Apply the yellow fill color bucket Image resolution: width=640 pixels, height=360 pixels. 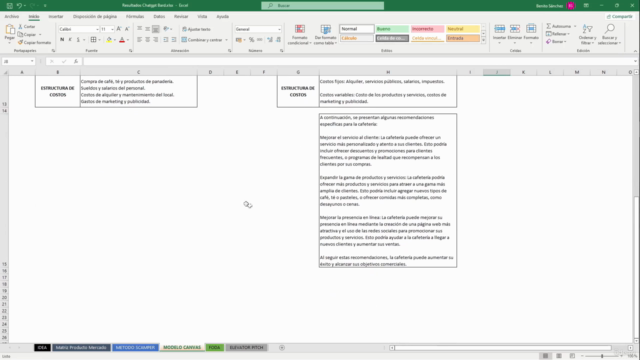(x=109, y=40)
